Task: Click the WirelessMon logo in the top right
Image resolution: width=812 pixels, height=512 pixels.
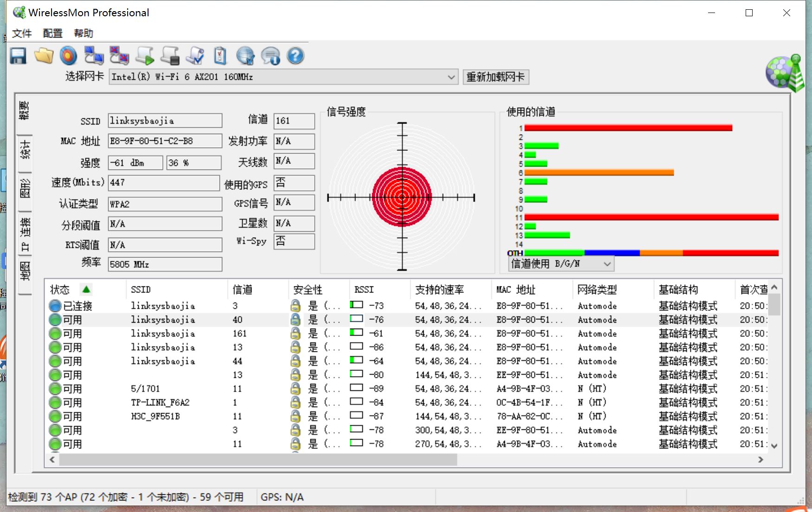Action: 785,73
